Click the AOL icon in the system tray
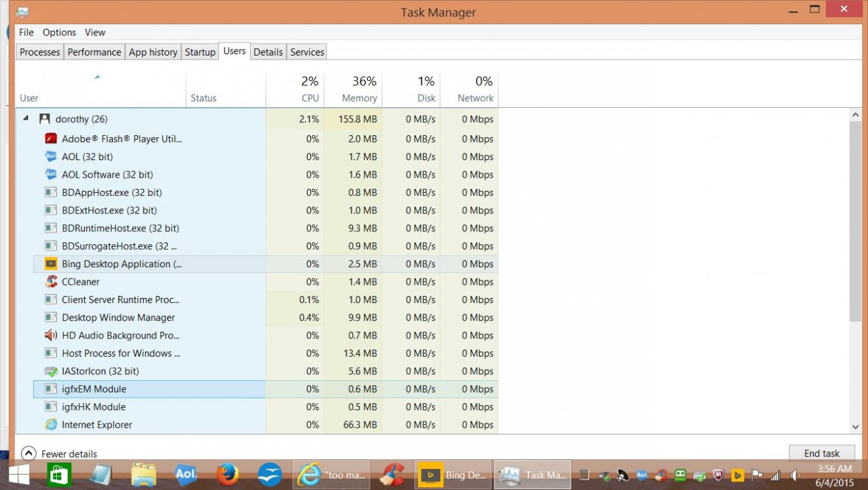Image resolution: width=868 pixels, height=490 pixels. [643, 475]
